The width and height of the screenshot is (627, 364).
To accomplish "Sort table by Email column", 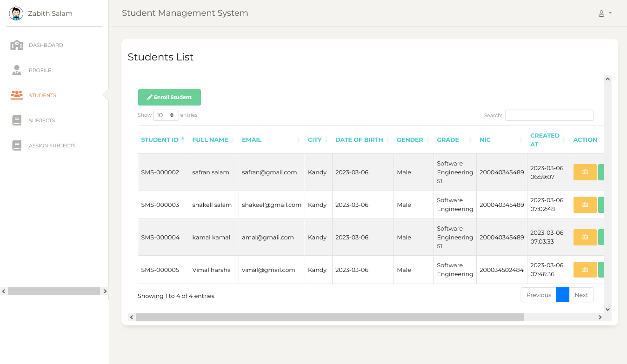I will 272,139.
